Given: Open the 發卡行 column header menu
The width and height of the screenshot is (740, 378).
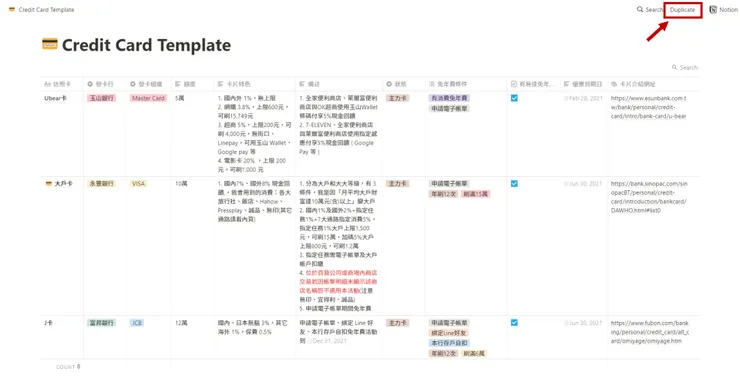Looking at the screenshot, I should 104,84.
